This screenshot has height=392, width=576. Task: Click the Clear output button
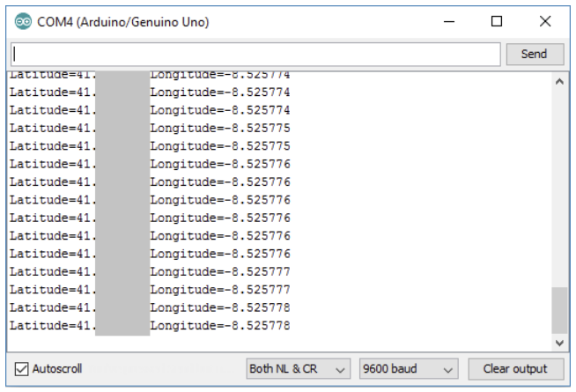coord(514,369)
